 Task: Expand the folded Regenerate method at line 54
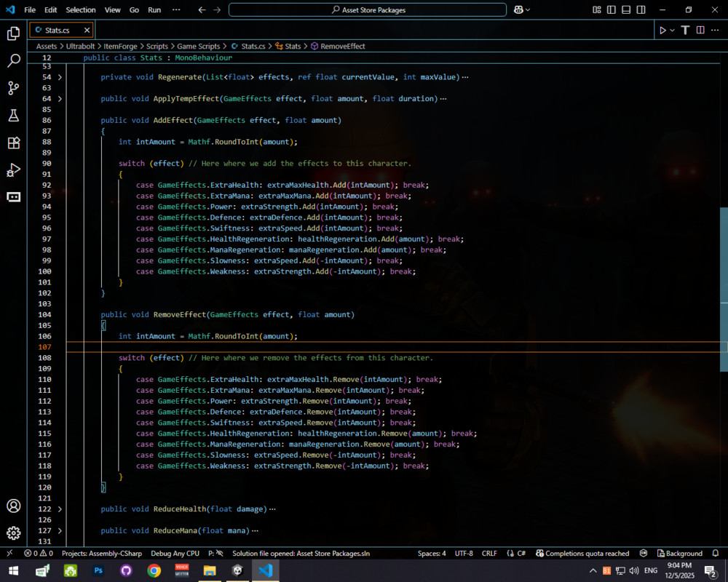(x=60, y=77)
